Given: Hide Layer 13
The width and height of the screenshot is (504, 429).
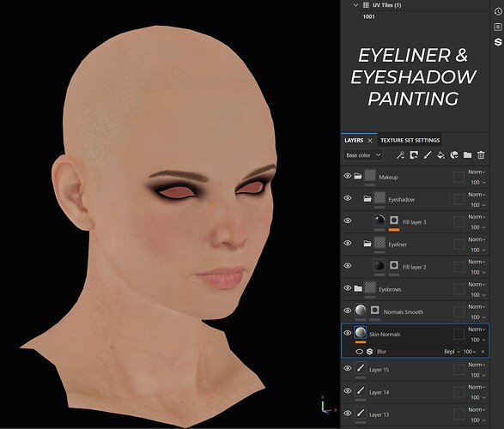Looking at the screenshot, I should click(x=348, y=414).
